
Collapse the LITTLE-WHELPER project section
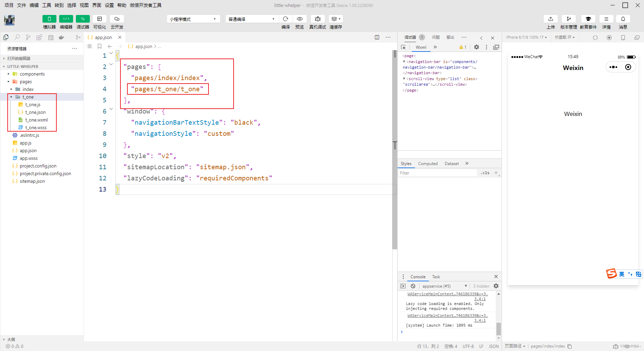tap(42, 66)
